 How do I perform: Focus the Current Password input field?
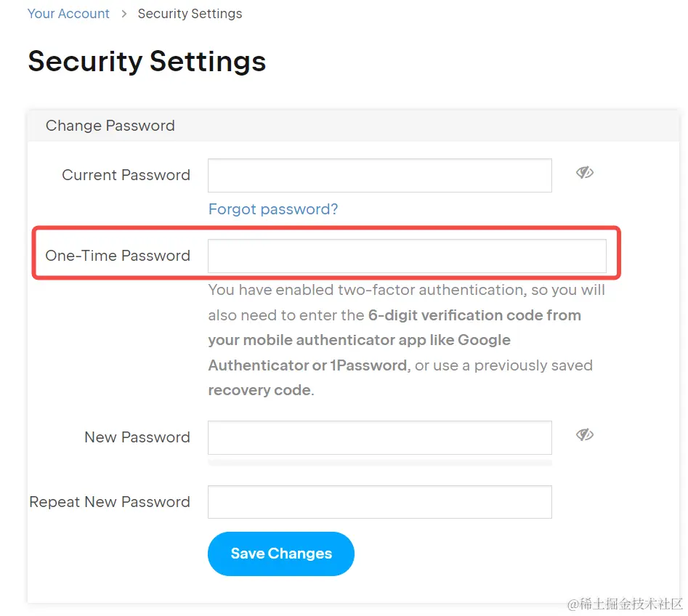[379, 176]
